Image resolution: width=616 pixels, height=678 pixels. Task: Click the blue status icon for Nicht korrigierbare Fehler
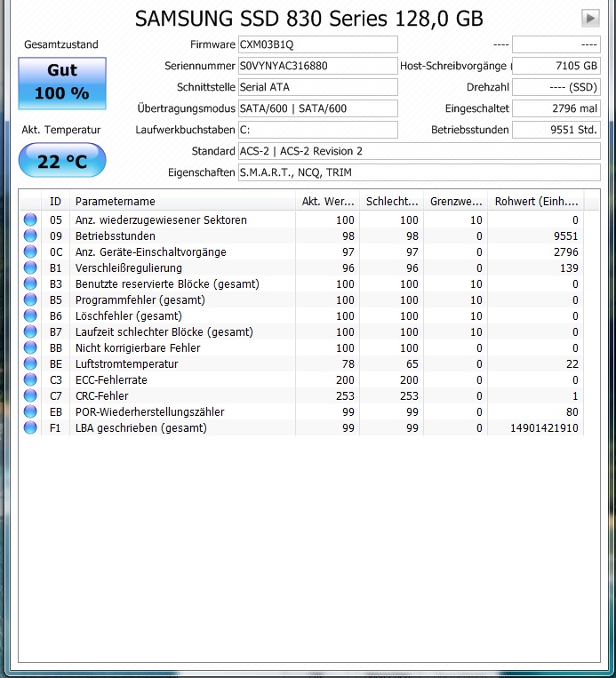click(x=30, y=347)
